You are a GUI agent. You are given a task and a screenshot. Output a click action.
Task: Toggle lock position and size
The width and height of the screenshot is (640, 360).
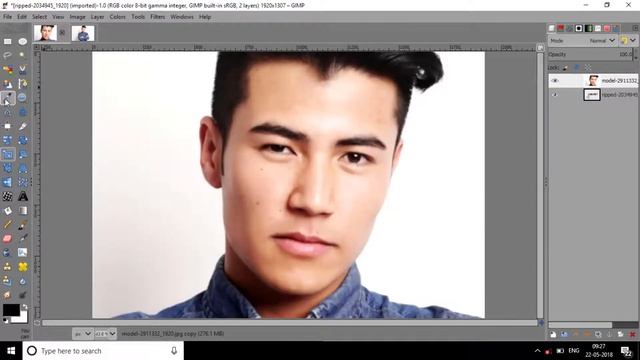(x=577, y=68)
